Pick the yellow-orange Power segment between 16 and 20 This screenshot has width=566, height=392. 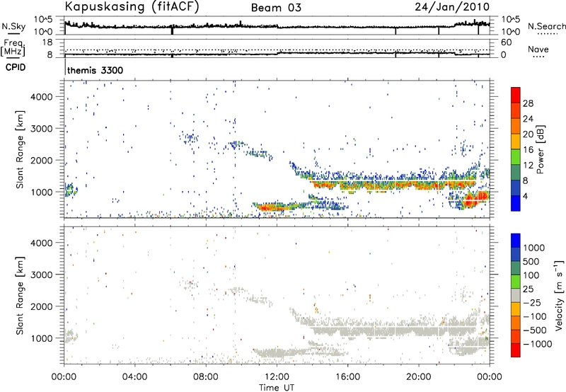[516, 142]
